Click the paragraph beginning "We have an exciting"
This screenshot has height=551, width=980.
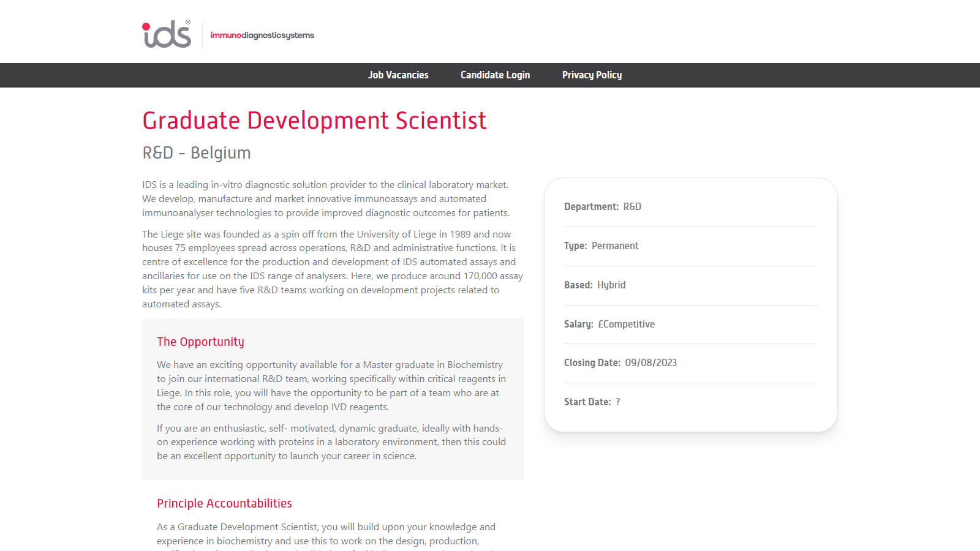(331, 386)
